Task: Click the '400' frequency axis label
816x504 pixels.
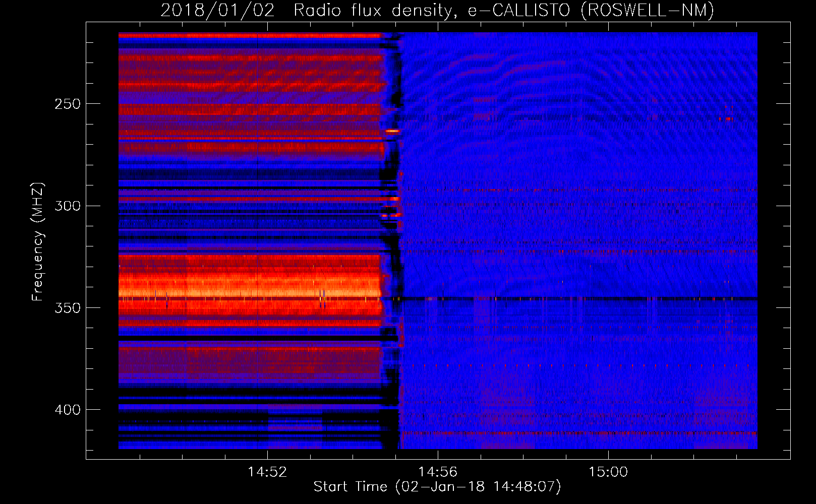Action: [x=68, y=410]
